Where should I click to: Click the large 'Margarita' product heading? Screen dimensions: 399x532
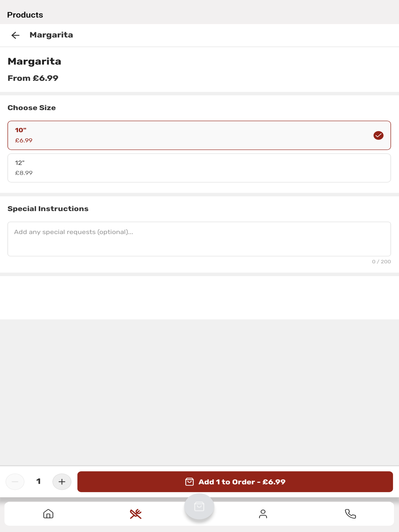(x=34, y=61)
